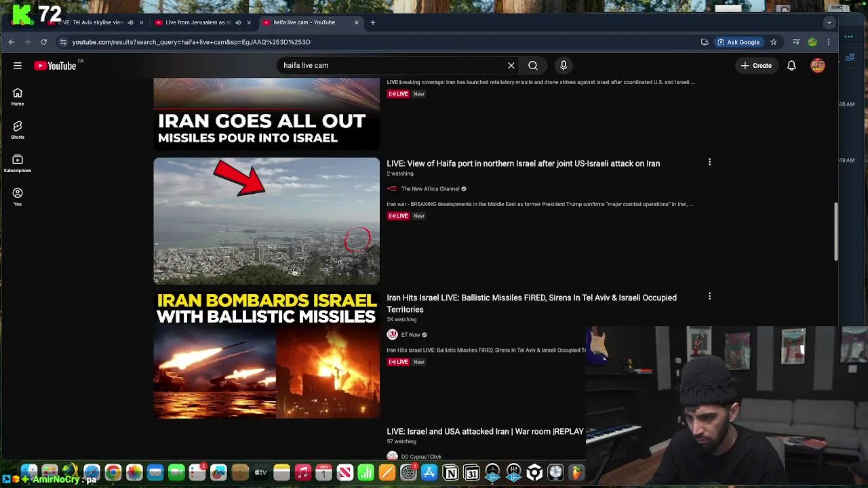Click the Create button
The width and height of the screenshot is (868, 488).
756,66
